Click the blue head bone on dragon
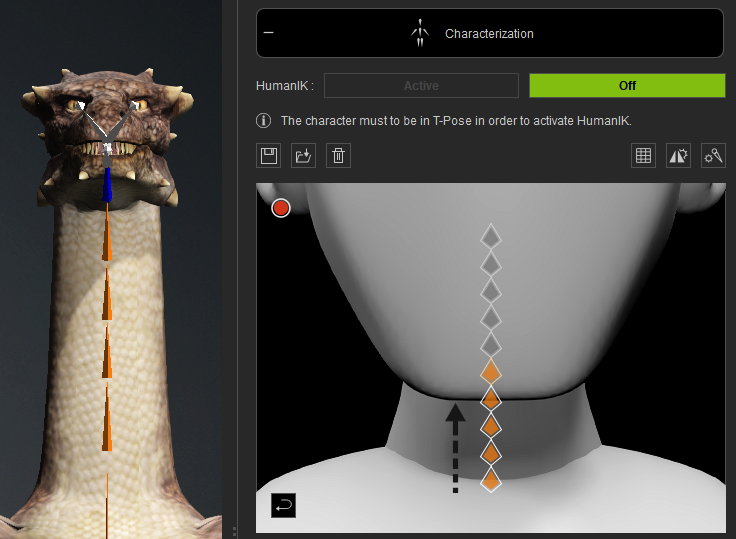This screenshot has width=736, height=539. [107, 185]
